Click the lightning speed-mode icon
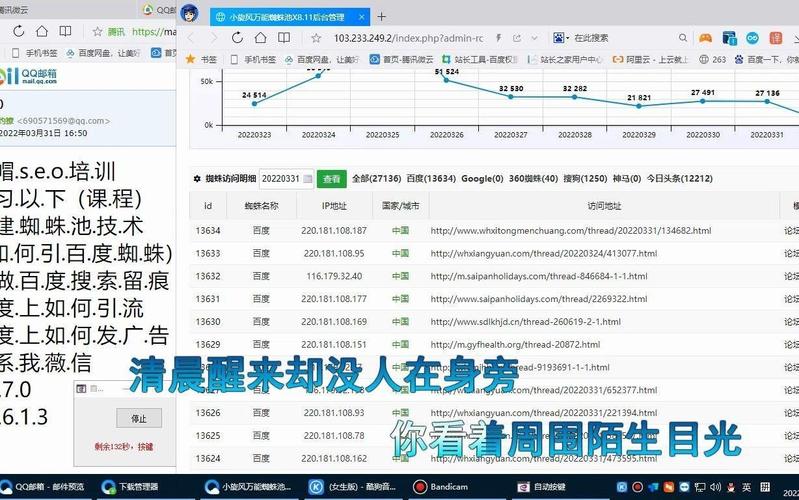 [x=498, y=38]
